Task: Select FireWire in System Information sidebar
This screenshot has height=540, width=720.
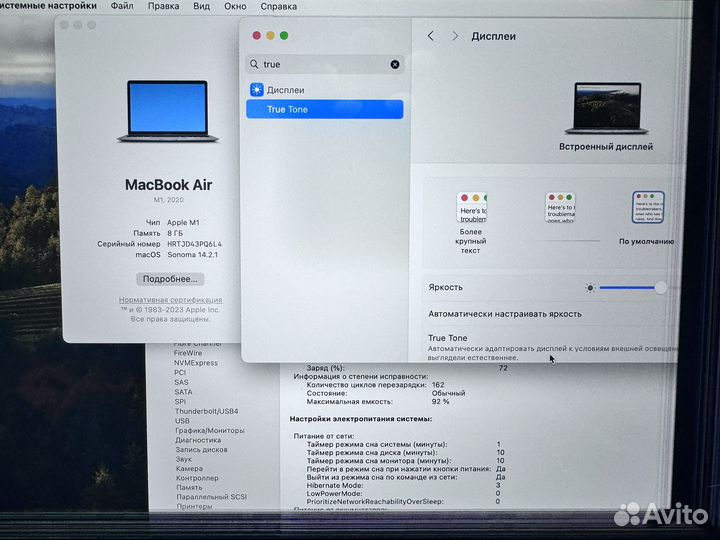Action: (x=188, y=353)
